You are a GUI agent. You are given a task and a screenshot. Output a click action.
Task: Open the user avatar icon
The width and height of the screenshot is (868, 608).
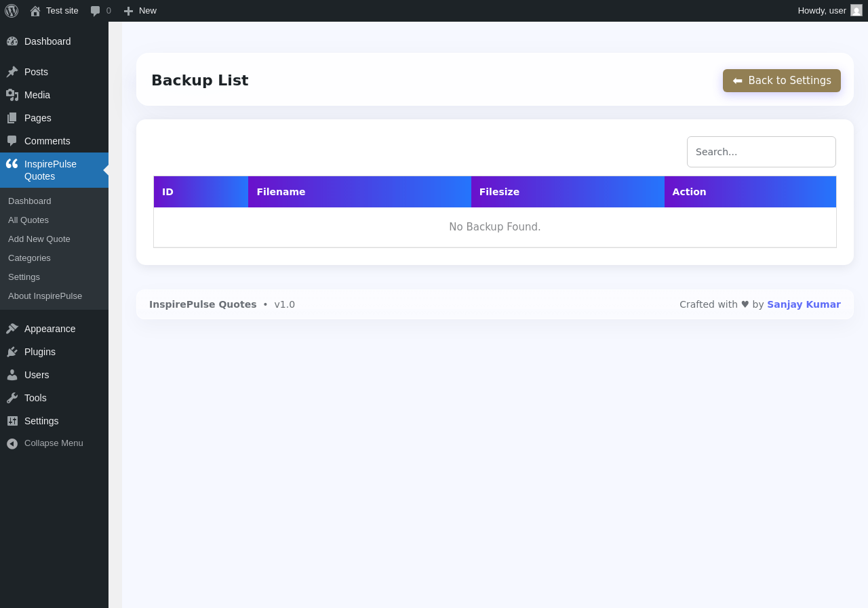point(856,10)
